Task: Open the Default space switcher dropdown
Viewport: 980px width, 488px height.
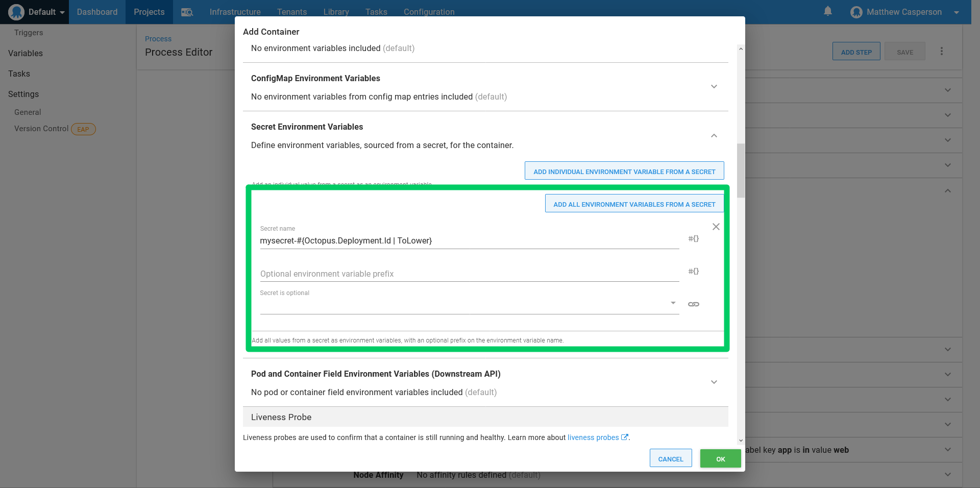Action: (x=37, y=12)
